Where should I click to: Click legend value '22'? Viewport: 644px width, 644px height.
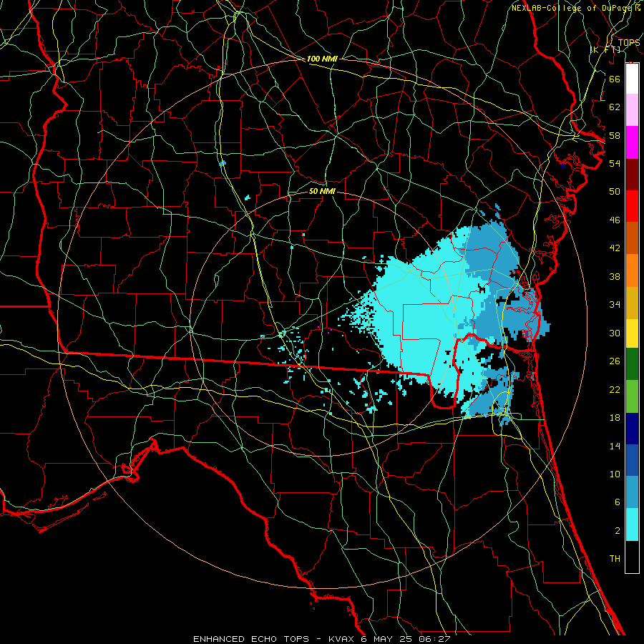[615, 390]
